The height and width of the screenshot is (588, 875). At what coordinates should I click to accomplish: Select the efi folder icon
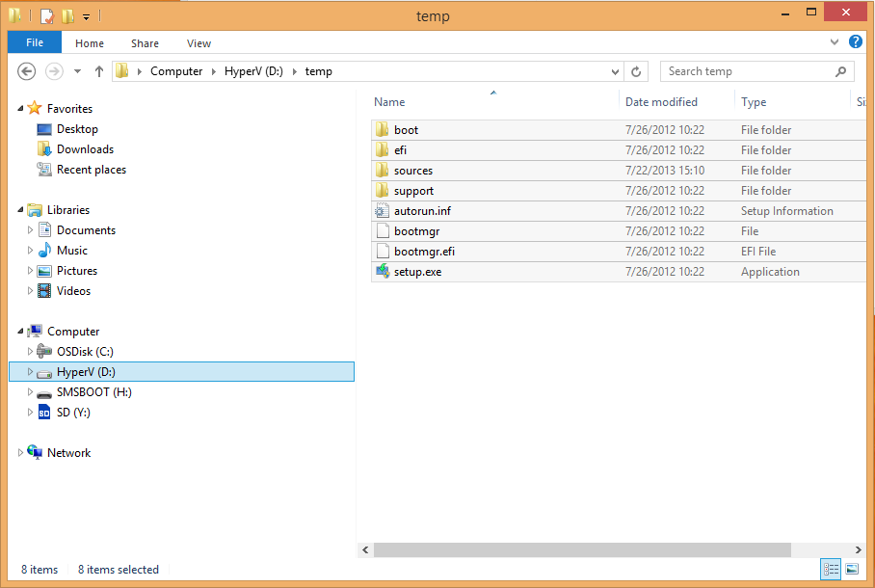[383, 149]
